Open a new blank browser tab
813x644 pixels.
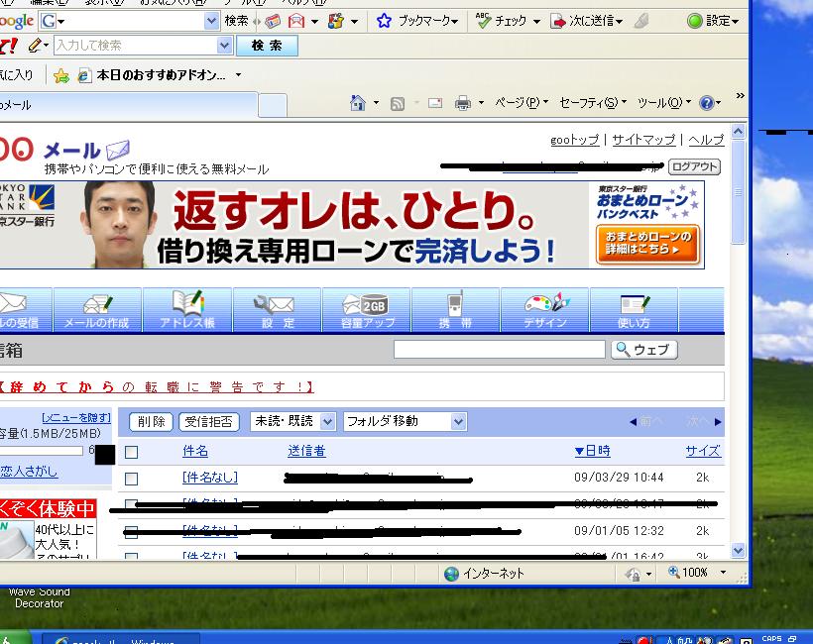tap(273, 106)
